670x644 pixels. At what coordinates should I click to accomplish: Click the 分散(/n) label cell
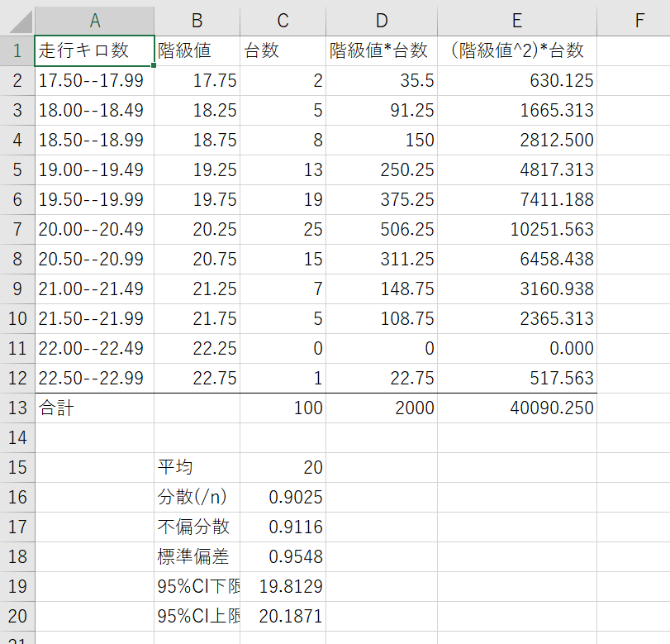pyautogui.click(x=197, y=498)
